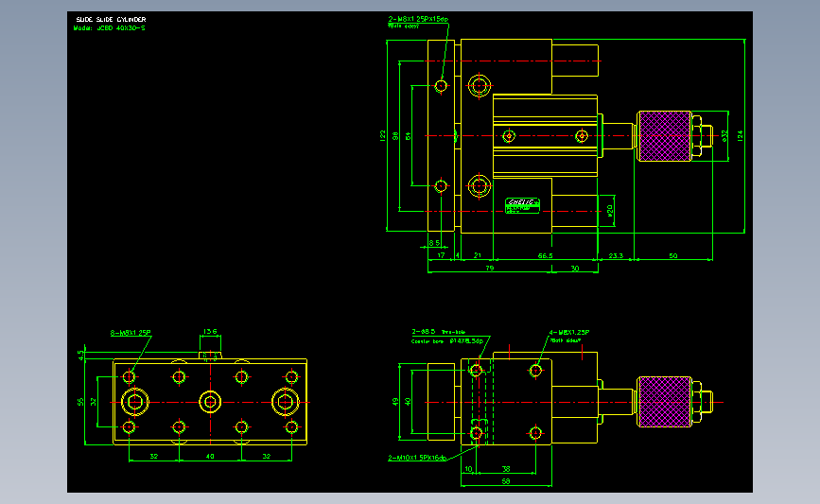This screenshot has width=820, height=504.
Task: Select the 4-M8X1.25P thread callout
Action: coord(569,333)
